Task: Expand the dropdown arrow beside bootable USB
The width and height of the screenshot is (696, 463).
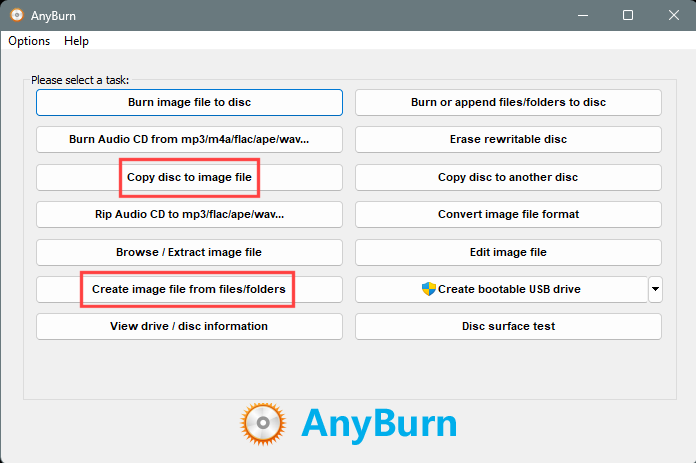Action: point(655,289)
